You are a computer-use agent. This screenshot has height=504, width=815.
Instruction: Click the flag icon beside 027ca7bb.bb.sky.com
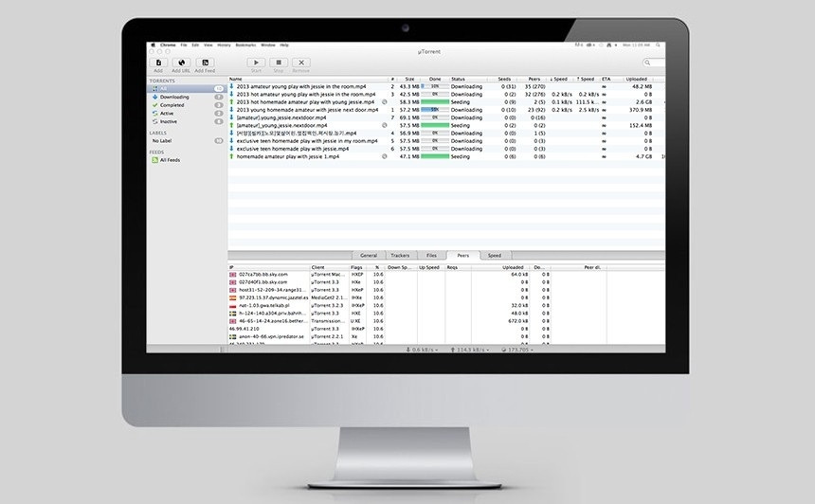coord(233,275)
